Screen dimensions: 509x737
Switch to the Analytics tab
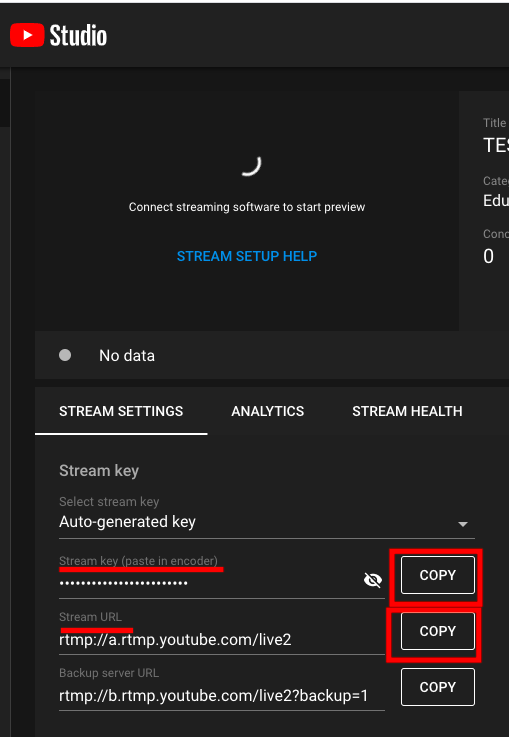click(267, 411)
